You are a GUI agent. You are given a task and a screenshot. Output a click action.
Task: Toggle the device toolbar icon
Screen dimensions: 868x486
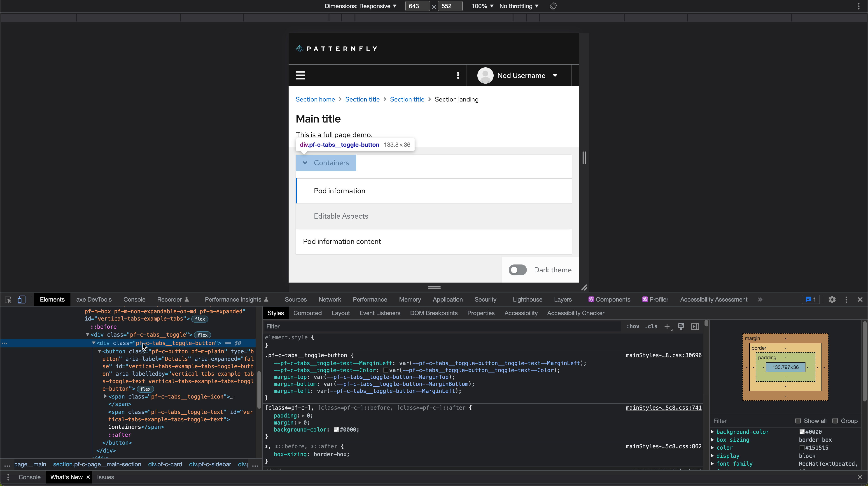(x=22, y=300)
